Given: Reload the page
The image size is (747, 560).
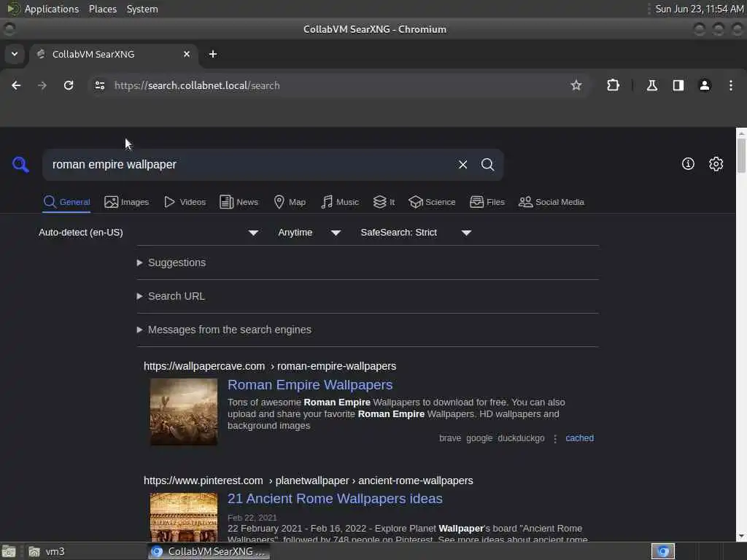Looking at the screenshot, I should [x=69, y=85].
